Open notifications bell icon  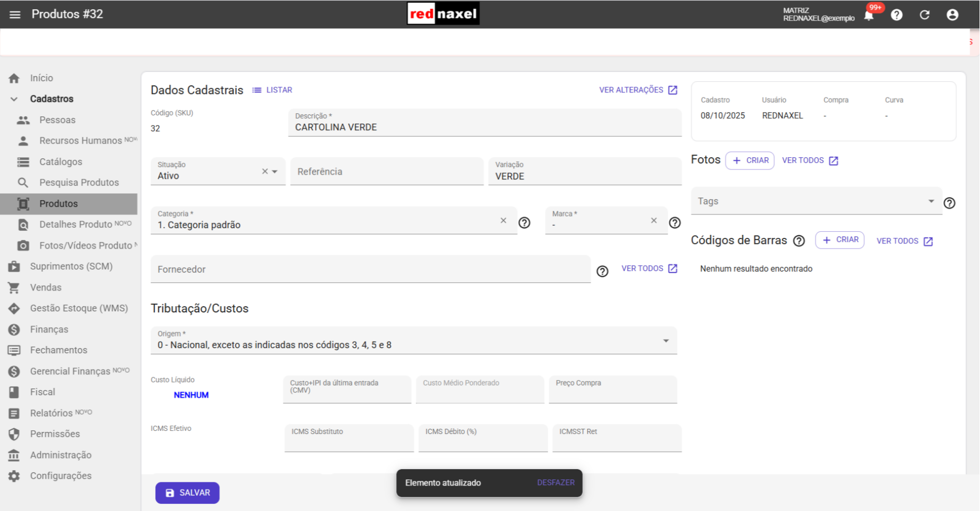(869, 15)
